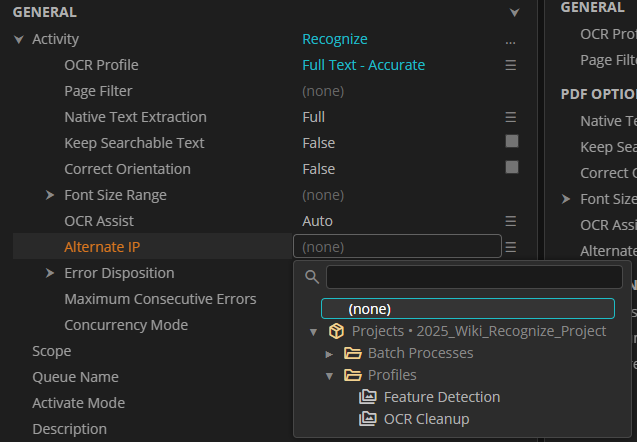637x442 pixels.
Task: Click the Activity ellipsis button
Action: [511, 41]
